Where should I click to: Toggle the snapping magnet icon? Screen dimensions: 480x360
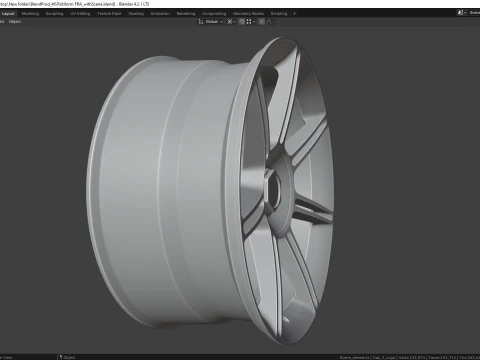click(x=242, y=22)
